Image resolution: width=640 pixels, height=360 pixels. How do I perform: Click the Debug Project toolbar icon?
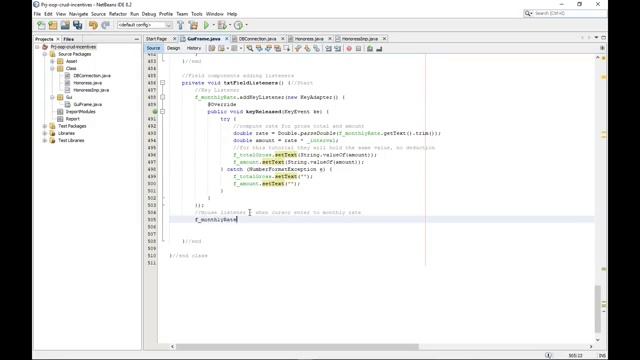(222, 25)
